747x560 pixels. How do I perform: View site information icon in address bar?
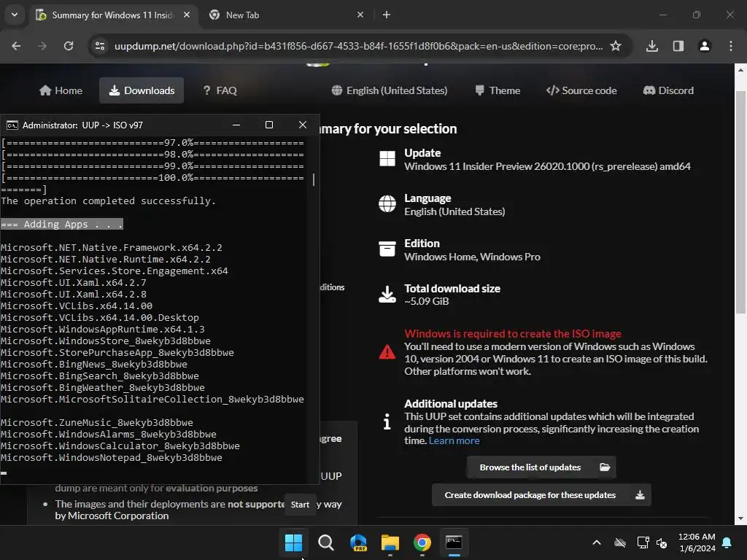100,46
